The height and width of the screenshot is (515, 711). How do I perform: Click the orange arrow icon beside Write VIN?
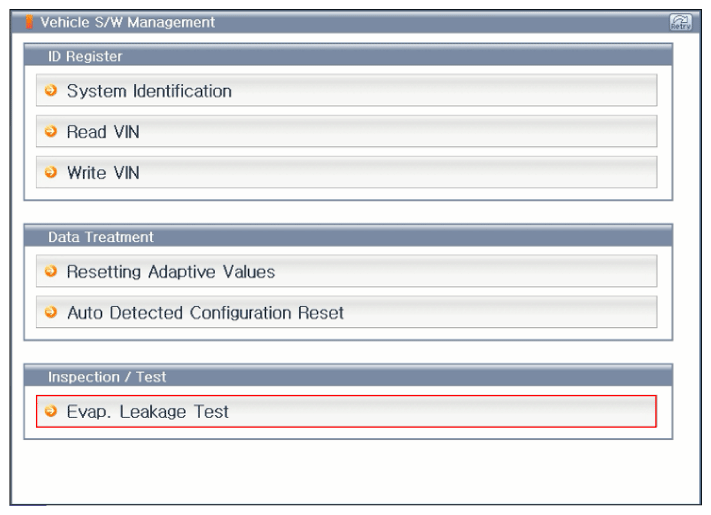[x=51, y=173]
